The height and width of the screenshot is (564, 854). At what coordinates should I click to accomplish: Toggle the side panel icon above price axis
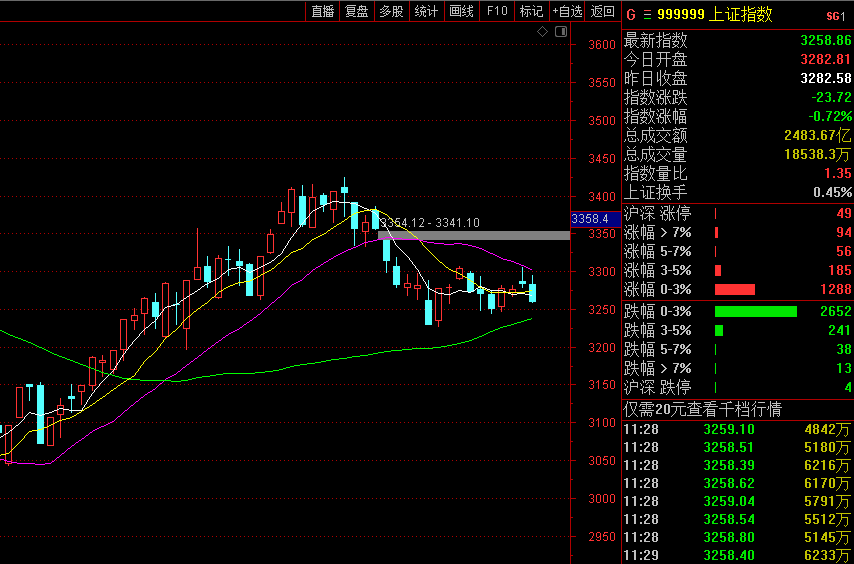[x=560, y=32]
